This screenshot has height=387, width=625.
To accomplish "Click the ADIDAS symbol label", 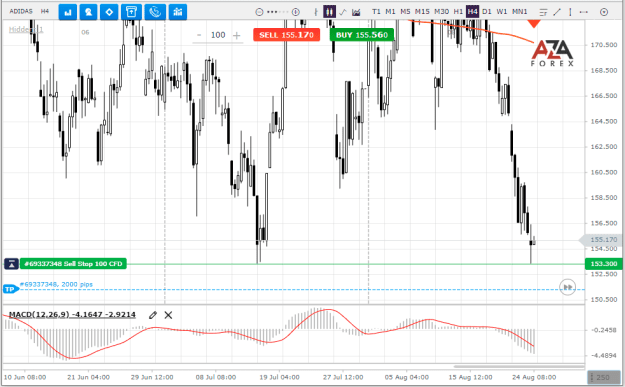I will (x=21, y=11).
